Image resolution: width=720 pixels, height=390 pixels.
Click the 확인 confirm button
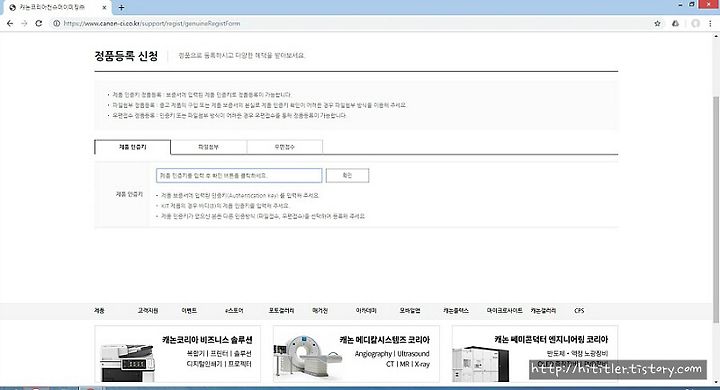[x=347, y=175]
